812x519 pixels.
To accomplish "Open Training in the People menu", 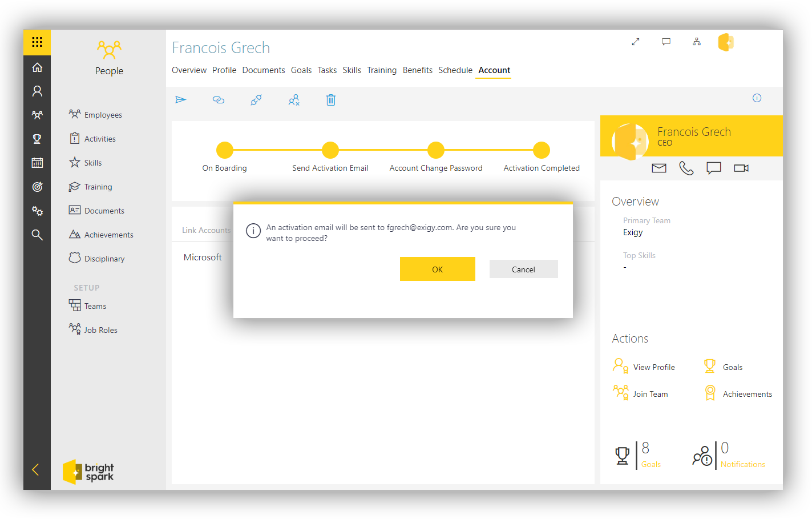I will click(91, 187).
